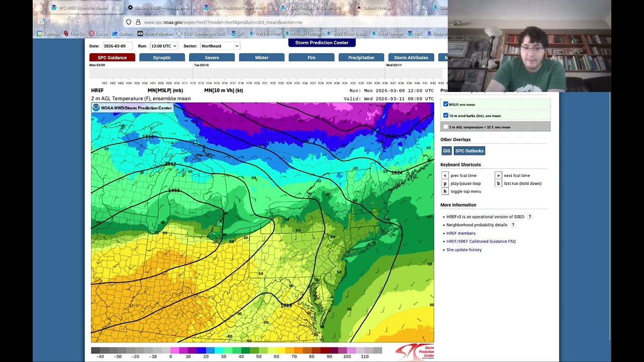The width and height of the screenshot is (644, 362).
Task: Uncheck the MSLP, ens mean overlay checkbox
Action: pyautogui.click(x=446, y=104)
